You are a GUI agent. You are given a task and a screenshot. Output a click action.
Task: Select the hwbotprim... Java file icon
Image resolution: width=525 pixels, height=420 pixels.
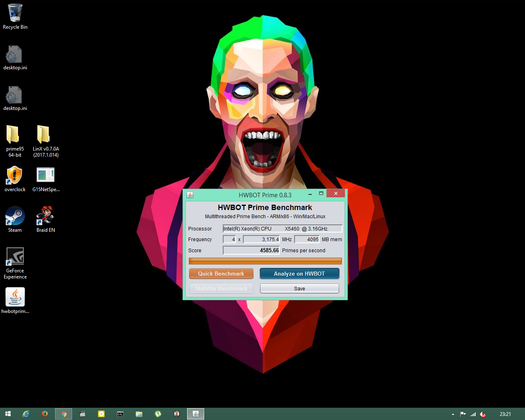(x=15, y=301)
